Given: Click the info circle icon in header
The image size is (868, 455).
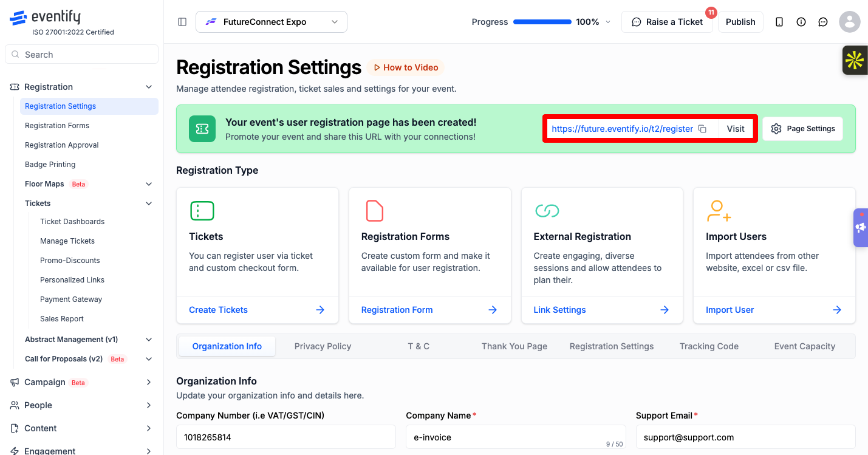Looking at the screenshot, I should point(801,22).
